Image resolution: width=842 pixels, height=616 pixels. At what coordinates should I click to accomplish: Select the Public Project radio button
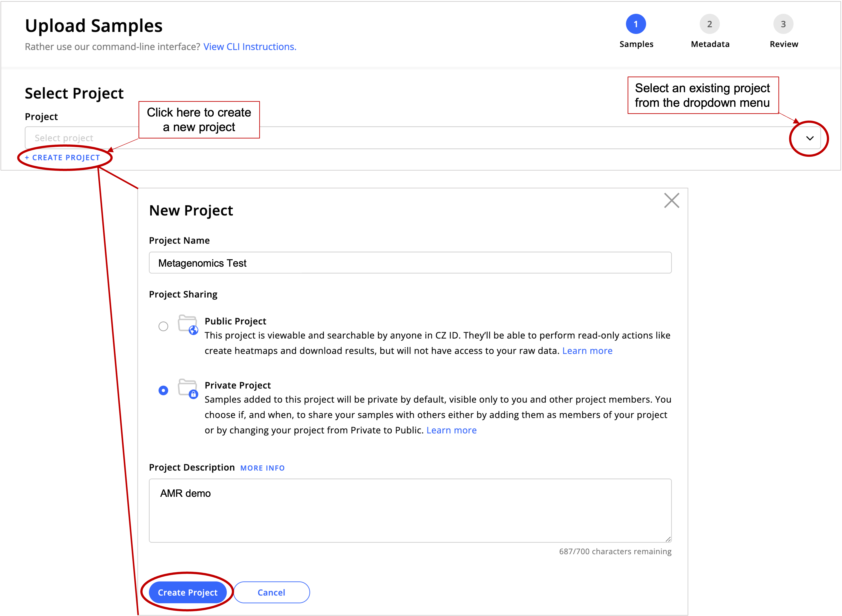[163, 326]
